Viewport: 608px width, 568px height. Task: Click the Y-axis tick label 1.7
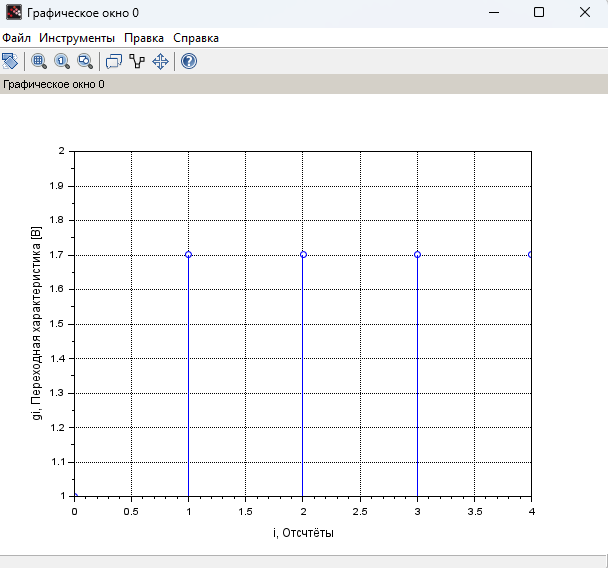coord(57,255)
